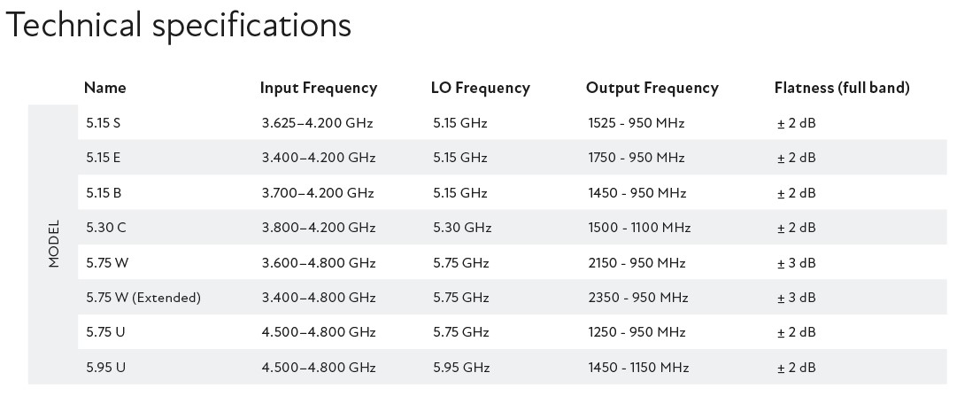Click the 3.625–4.200 GHz input frequency cell
The height and width of the screenshot is (396, 980).
[x=317, y=123]
